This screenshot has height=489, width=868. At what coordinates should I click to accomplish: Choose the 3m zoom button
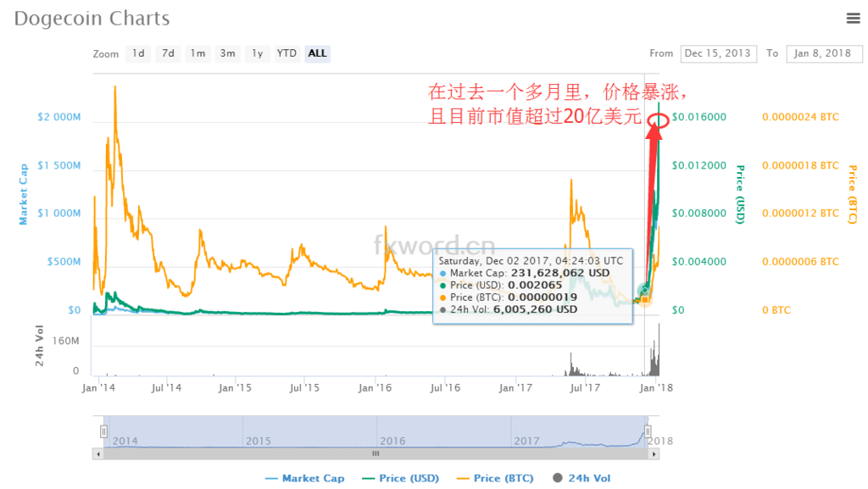[227, 53]
